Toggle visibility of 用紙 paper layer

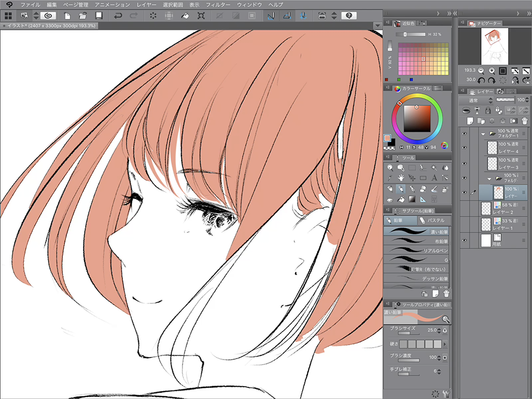tap(464, 240)
